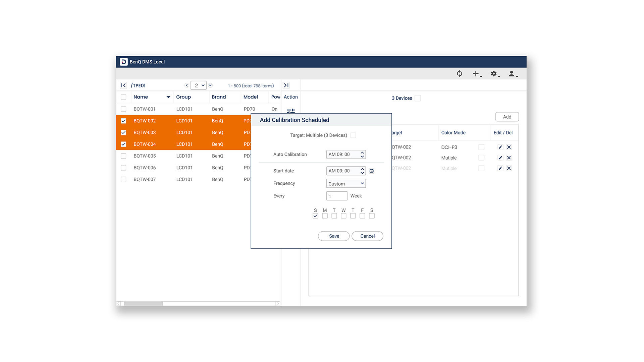
Task: Open the user account icon menu
Action: coord(512,74)
